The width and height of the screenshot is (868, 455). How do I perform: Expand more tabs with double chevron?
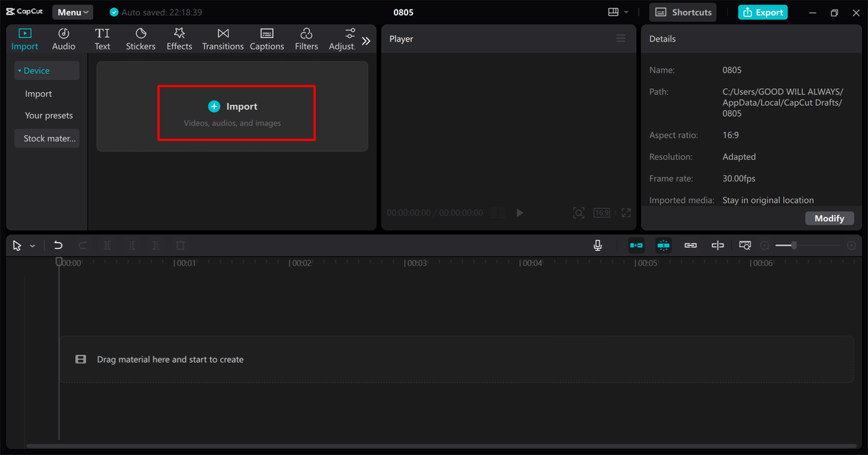click(x=366, y=41)
